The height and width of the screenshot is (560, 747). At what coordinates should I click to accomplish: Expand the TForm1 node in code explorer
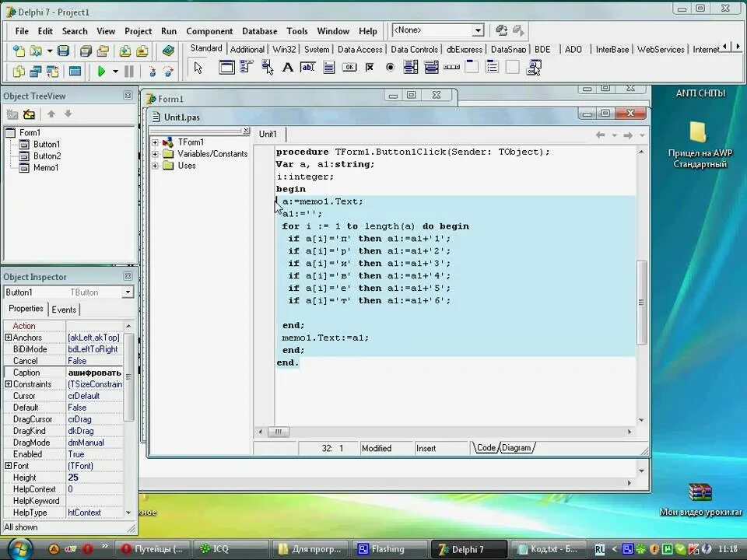tap(155, 142)
